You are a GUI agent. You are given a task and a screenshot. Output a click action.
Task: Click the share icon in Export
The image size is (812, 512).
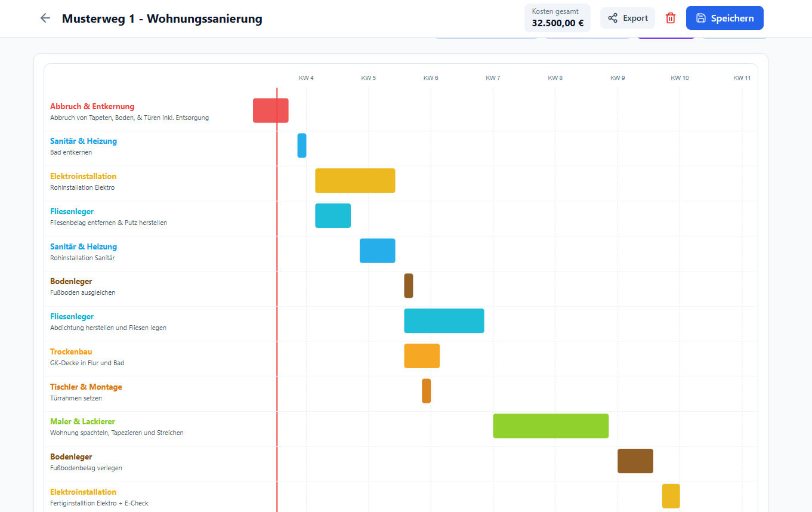[x=613, y=18]
